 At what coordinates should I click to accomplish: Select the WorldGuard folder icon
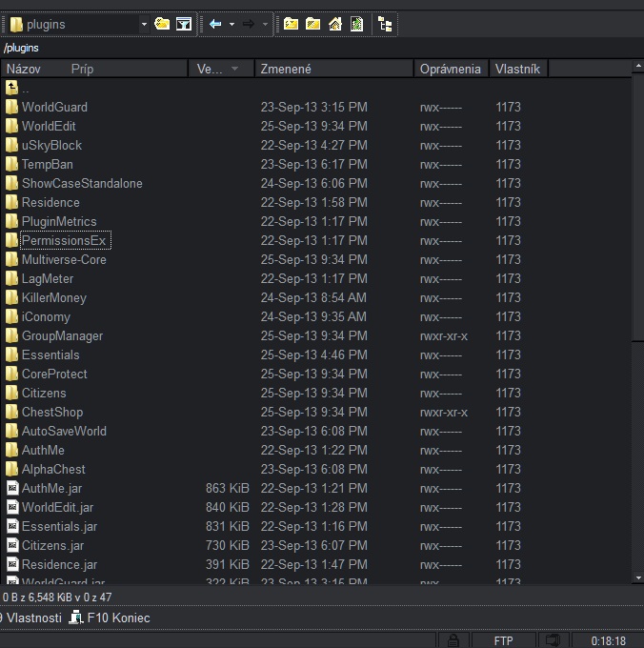[x=12, y=107]
